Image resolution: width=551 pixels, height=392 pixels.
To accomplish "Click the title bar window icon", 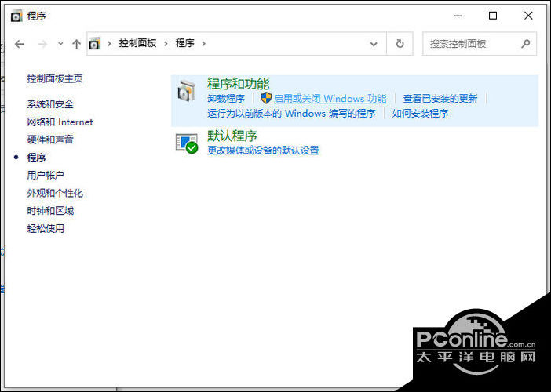I will [x=16, y=16].
